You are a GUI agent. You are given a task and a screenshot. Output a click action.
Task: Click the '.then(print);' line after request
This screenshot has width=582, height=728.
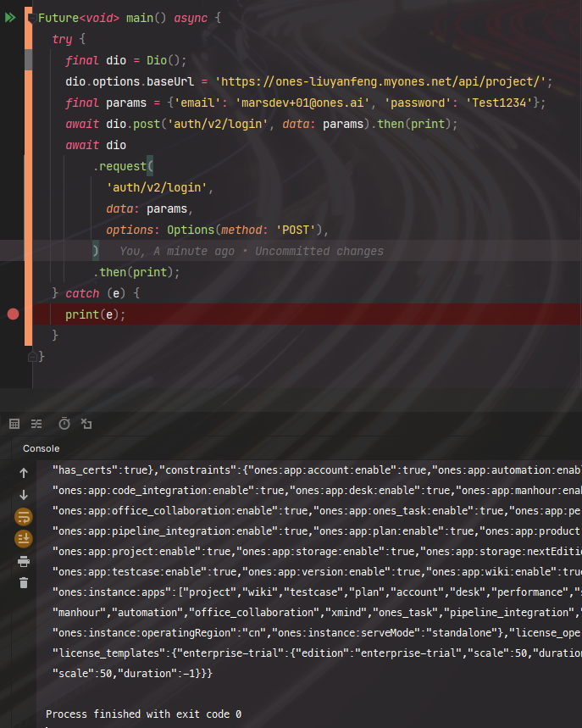pos(136,272)
